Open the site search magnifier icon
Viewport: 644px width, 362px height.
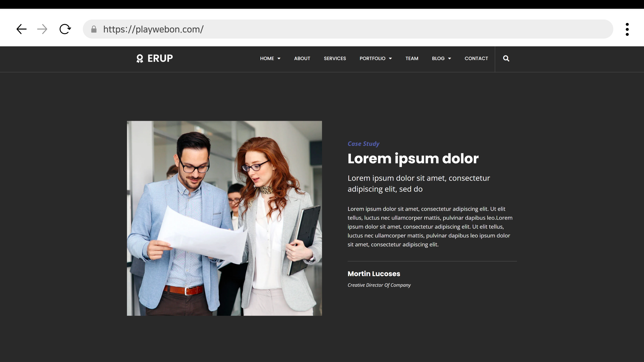coord(506,59)
